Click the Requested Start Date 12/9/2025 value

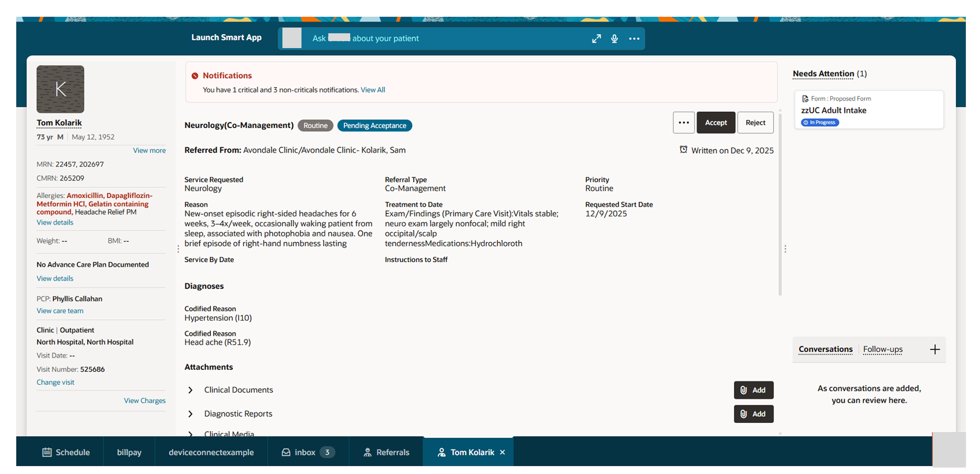point(606,214)
